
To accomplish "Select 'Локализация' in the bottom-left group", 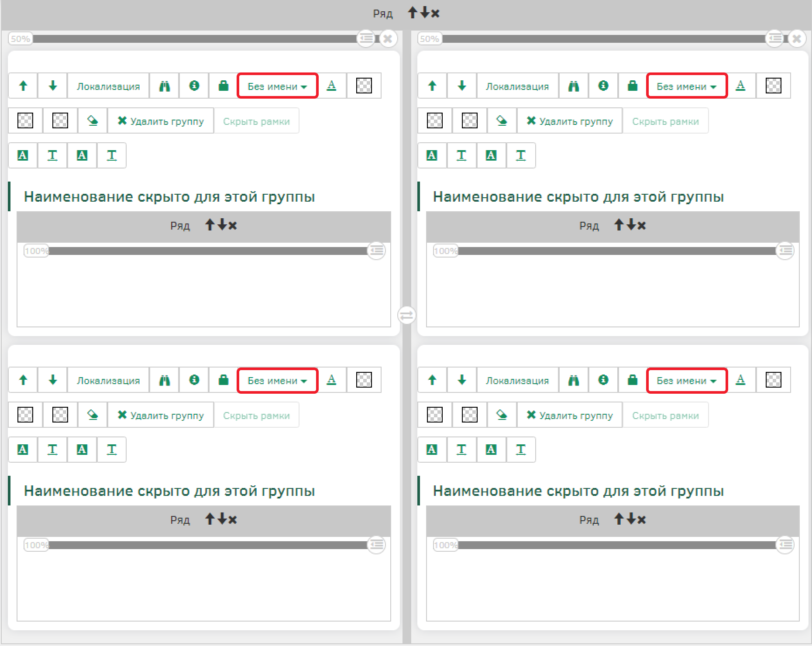I will click(x=108, y=380).
